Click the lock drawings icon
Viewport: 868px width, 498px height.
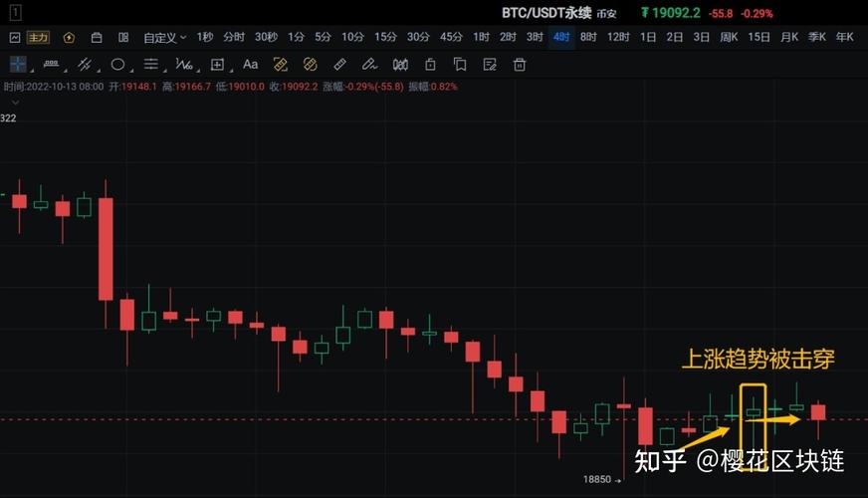[x=430, y=65]
